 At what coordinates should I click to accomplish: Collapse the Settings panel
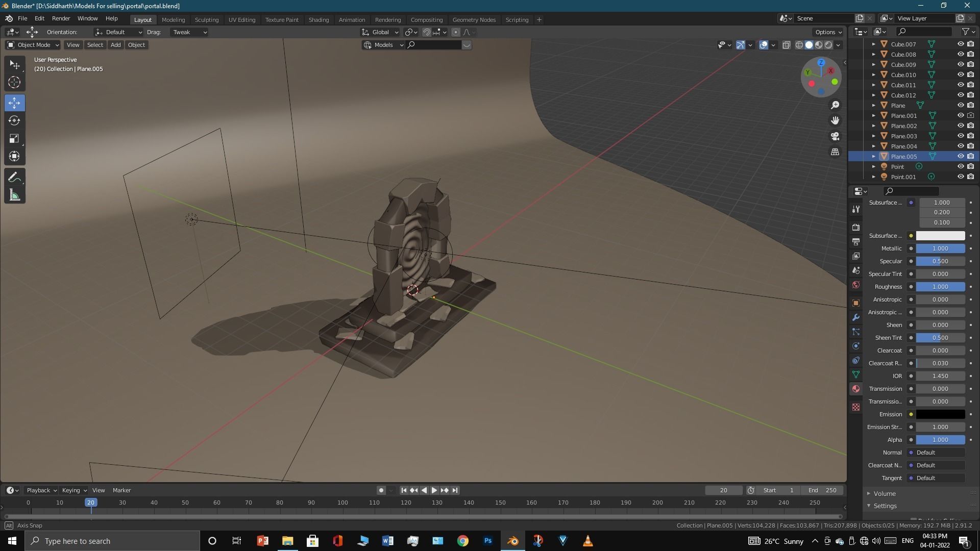coord(885,506)
